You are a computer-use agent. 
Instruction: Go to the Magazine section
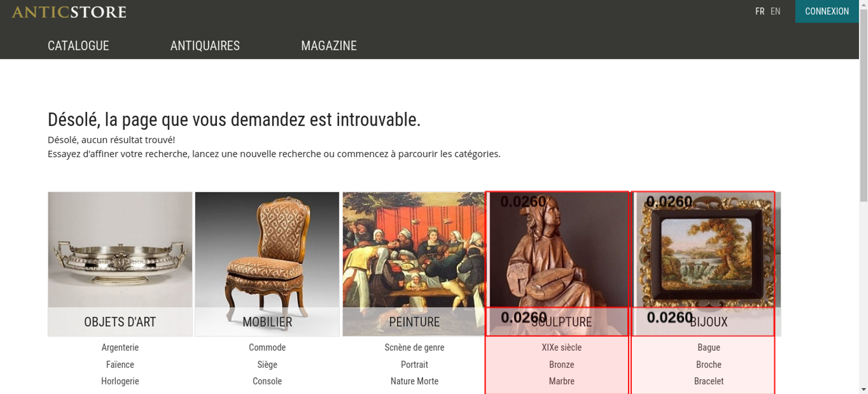pyautogui.click(x=329, y=46)
